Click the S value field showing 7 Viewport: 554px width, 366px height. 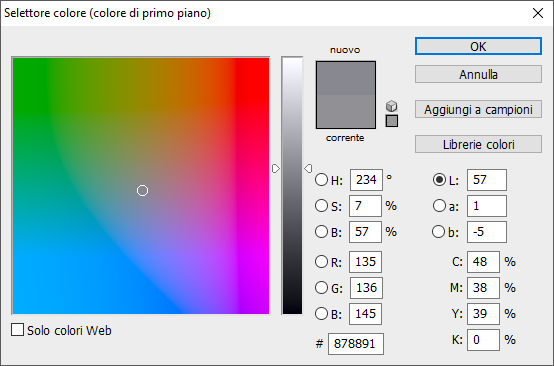[x=365, y=206]
